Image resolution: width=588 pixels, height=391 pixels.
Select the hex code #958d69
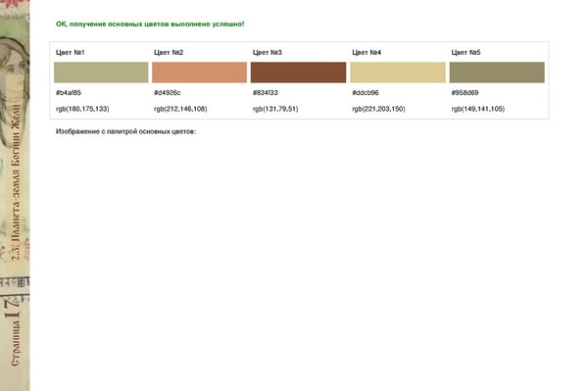point(465,92)
